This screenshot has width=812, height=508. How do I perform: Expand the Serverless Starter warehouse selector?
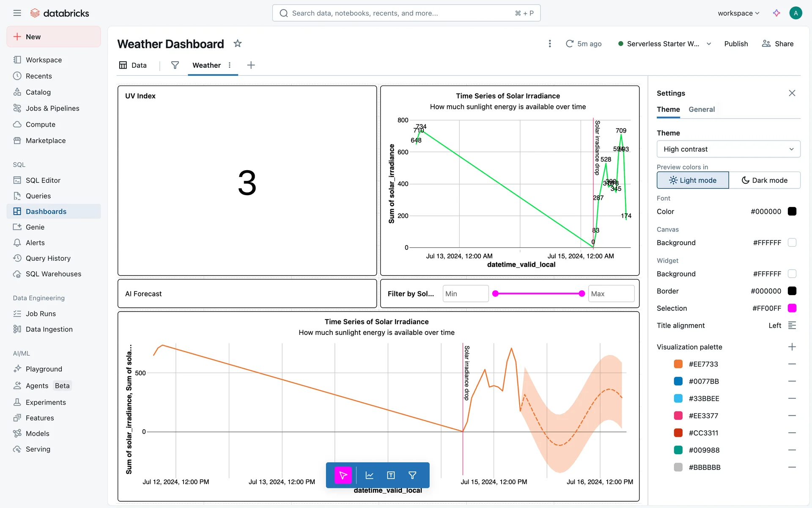coord(709,44)
